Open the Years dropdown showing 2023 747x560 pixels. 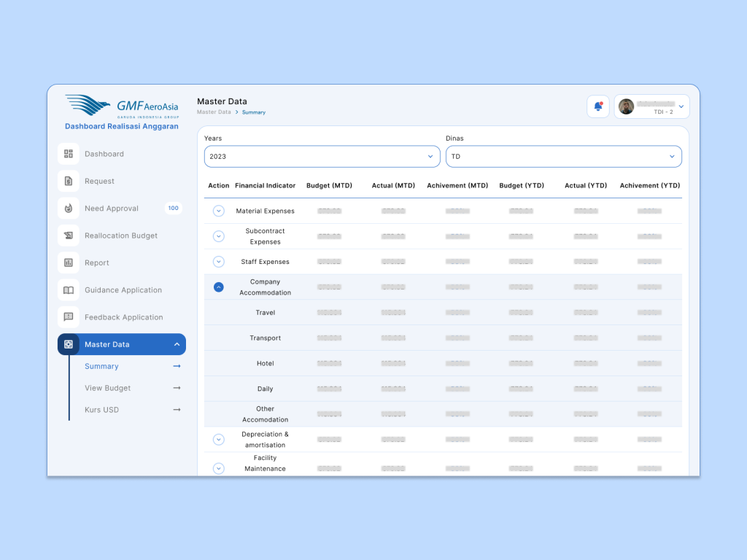click(322, 157)
